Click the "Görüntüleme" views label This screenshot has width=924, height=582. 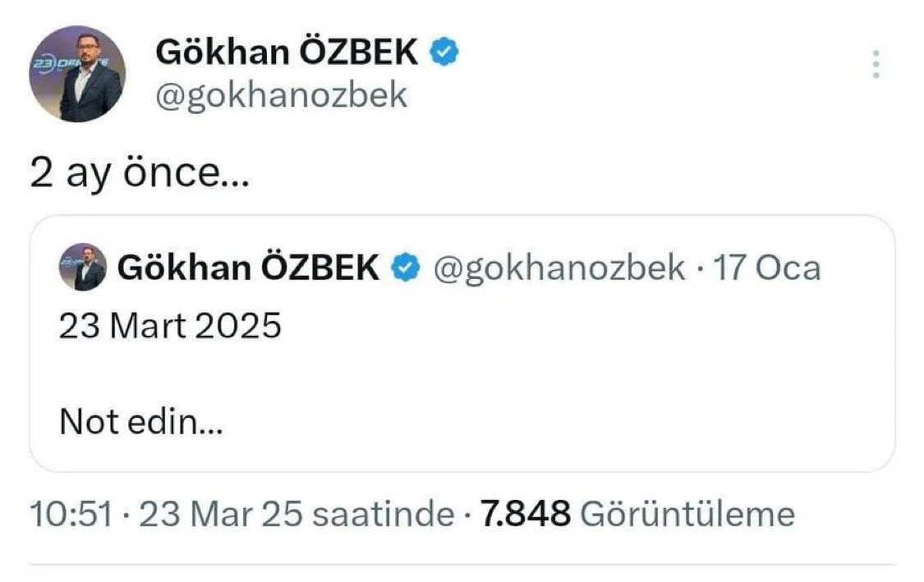pos(687,515)
